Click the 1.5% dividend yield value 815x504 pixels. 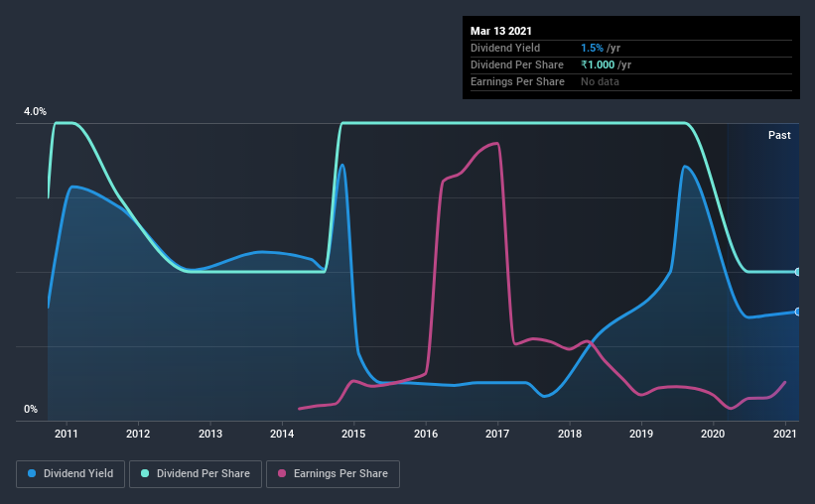point(592,48)
